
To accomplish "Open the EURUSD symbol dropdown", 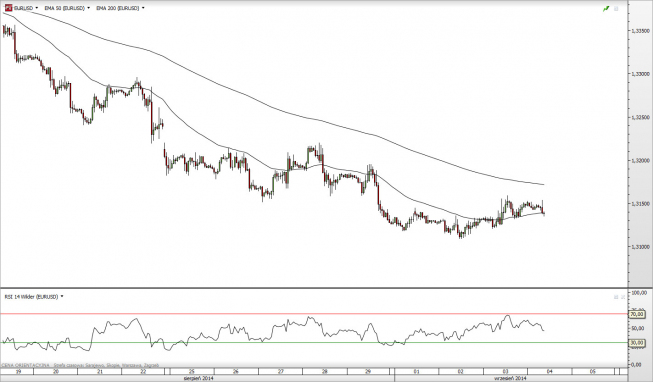I will point(37,8).
